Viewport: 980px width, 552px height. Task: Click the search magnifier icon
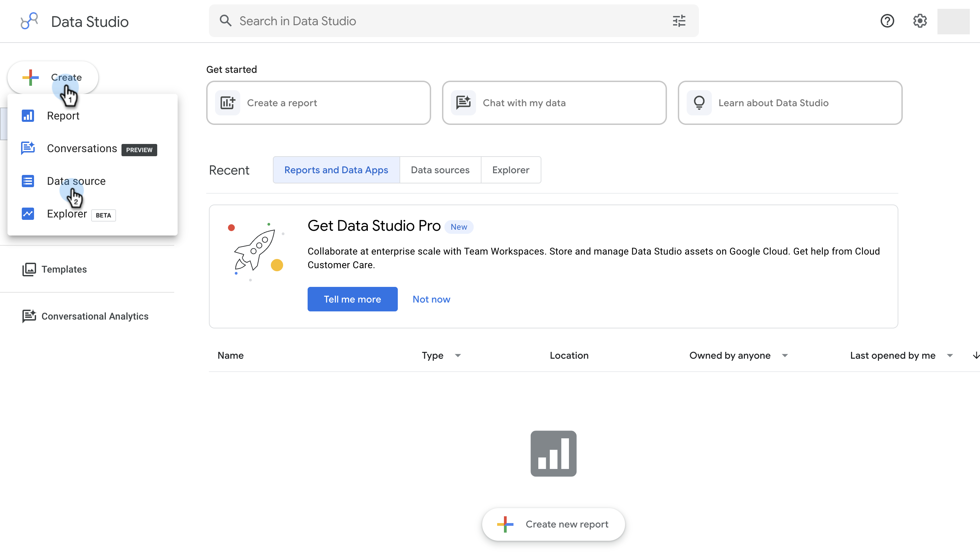coord(226,20)
